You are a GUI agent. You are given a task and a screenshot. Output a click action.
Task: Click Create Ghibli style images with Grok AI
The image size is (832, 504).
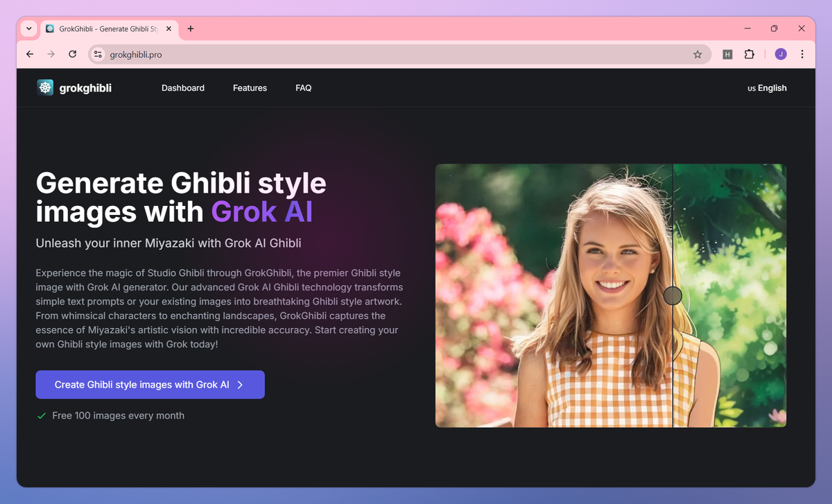point(150,385)
